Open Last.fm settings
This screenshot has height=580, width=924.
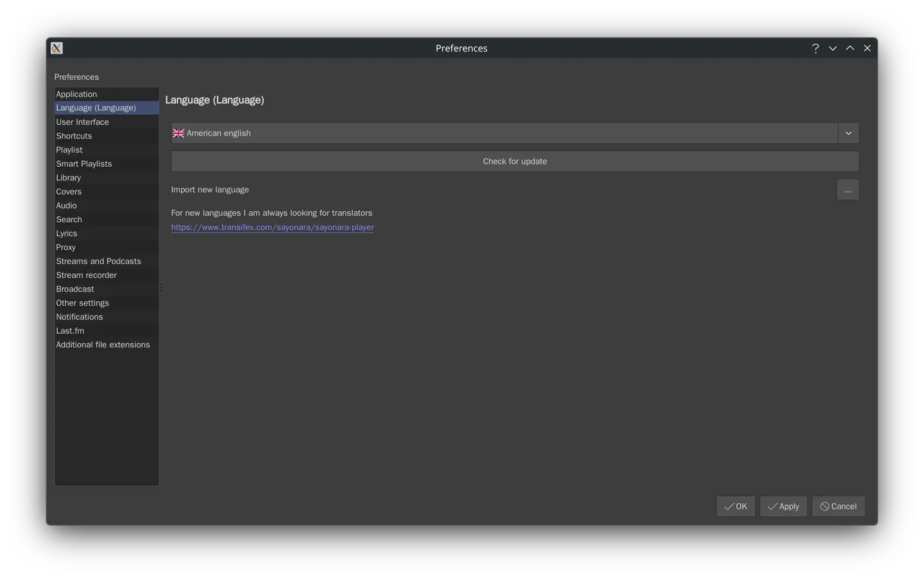107,331
